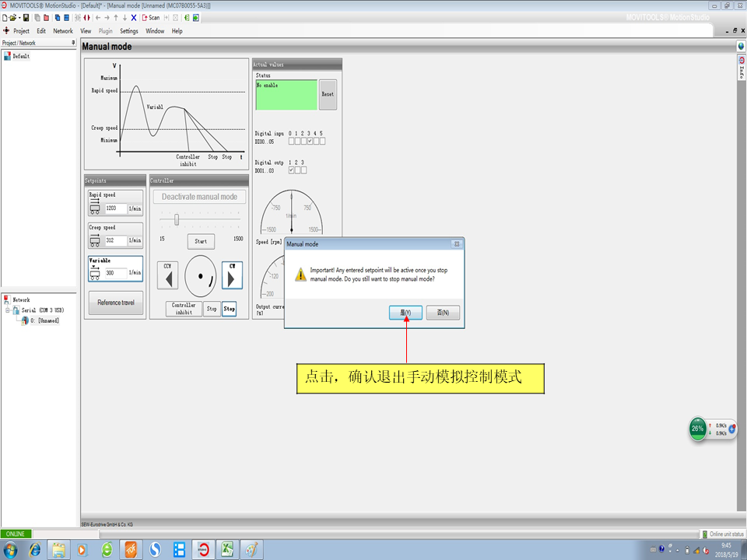Select the Unnamed device node icon

click(x=25, y=320)
